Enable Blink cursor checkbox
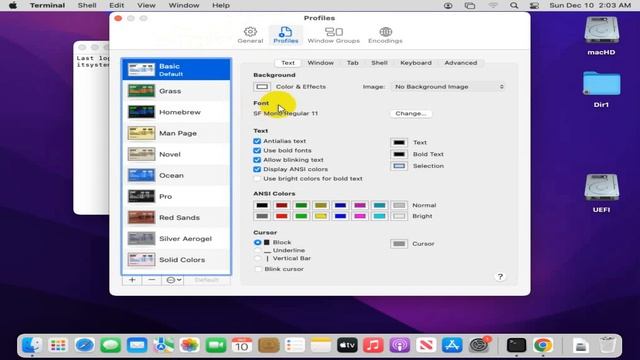Image resolution: width=640 pixels, height=360 pixels. tap(258, 269)
